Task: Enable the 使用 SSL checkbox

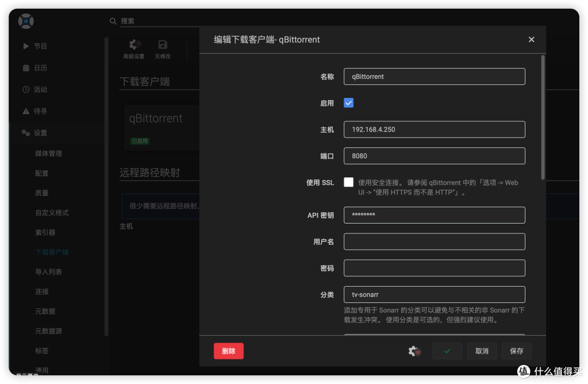Action: pos(348,182)
